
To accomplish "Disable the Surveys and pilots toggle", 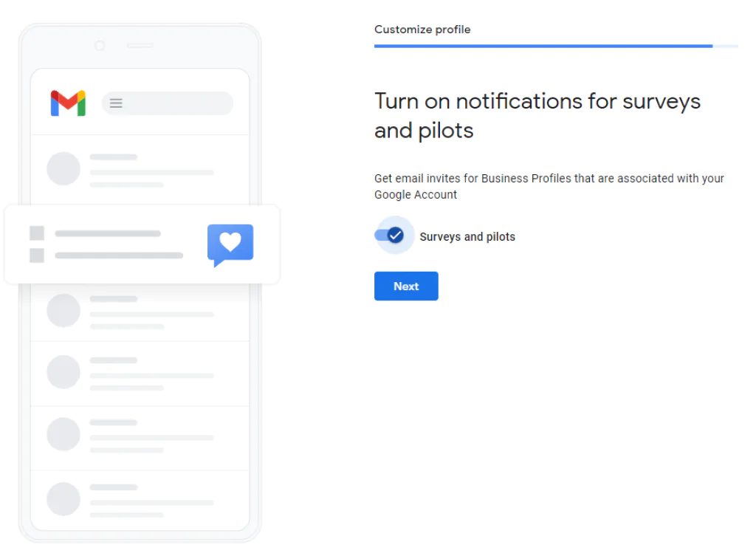I will tap(390, 236).
